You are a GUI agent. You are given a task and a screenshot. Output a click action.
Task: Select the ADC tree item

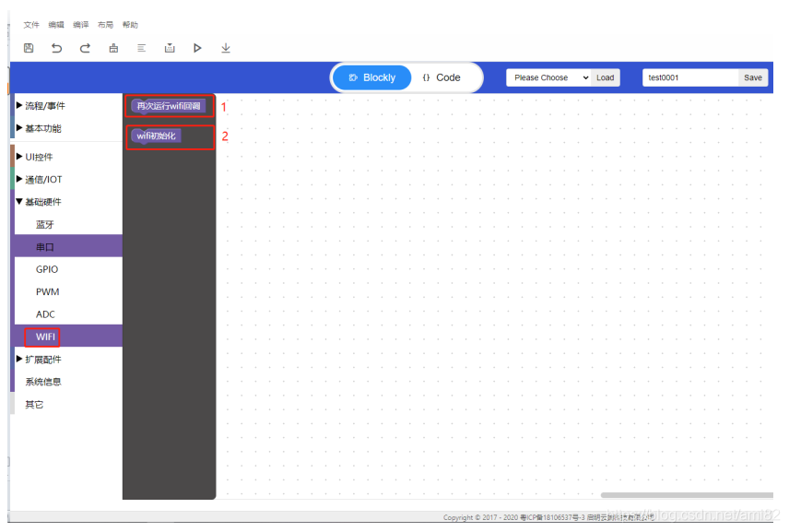pos(68,314)
